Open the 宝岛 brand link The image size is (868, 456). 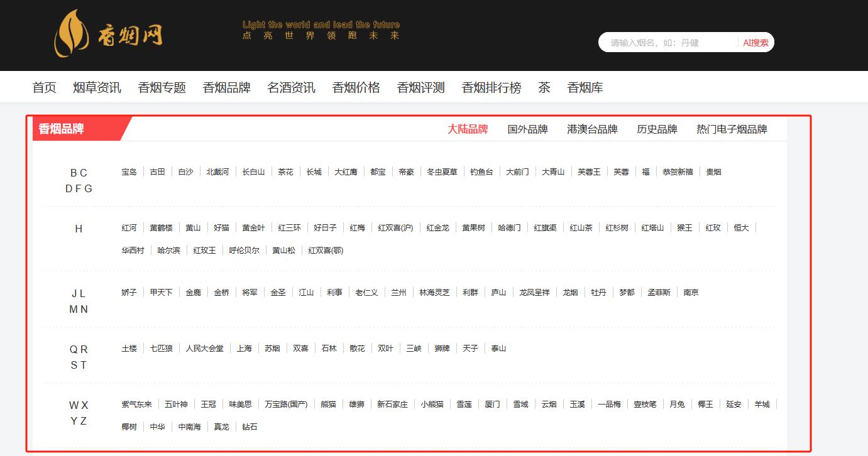click(x=129, y=171)
